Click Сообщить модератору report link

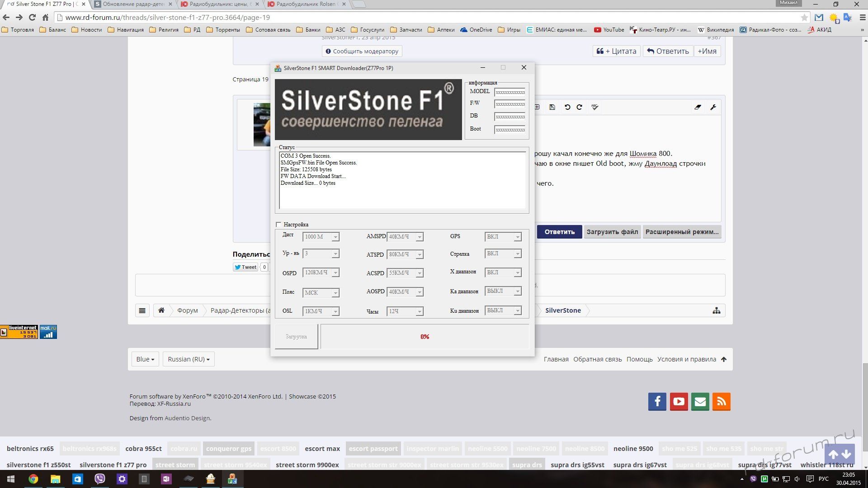362,51
